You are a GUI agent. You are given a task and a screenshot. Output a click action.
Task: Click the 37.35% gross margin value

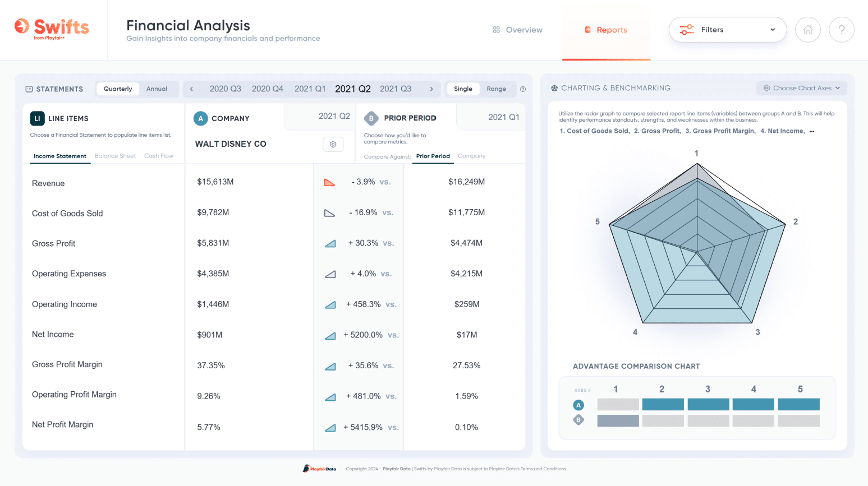click(211, 365)
